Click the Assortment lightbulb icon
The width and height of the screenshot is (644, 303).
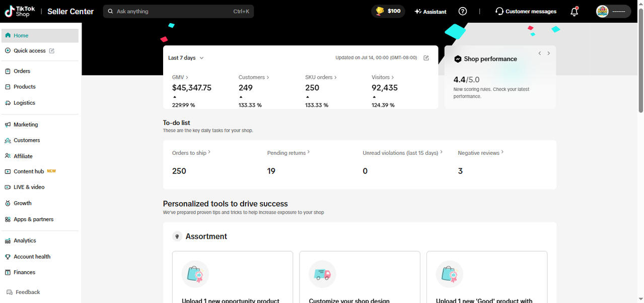click(177, 236)
